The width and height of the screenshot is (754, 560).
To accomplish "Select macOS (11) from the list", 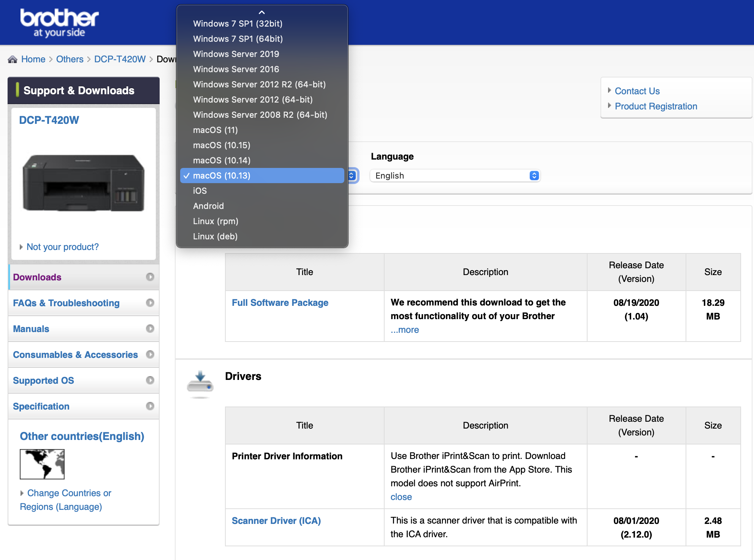I will point(215,130).
